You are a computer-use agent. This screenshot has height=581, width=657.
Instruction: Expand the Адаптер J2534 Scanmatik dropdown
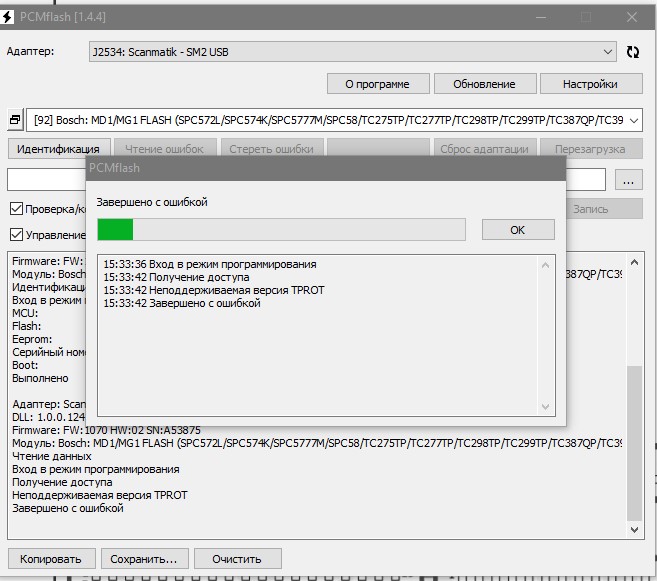point(609,52)
